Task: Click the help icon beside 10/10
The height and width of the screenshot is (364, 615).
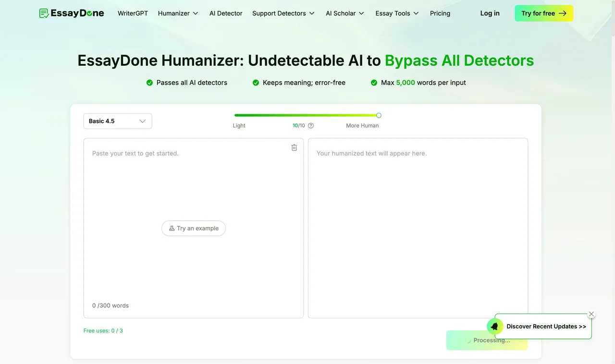Action: (x=311, y=126)
